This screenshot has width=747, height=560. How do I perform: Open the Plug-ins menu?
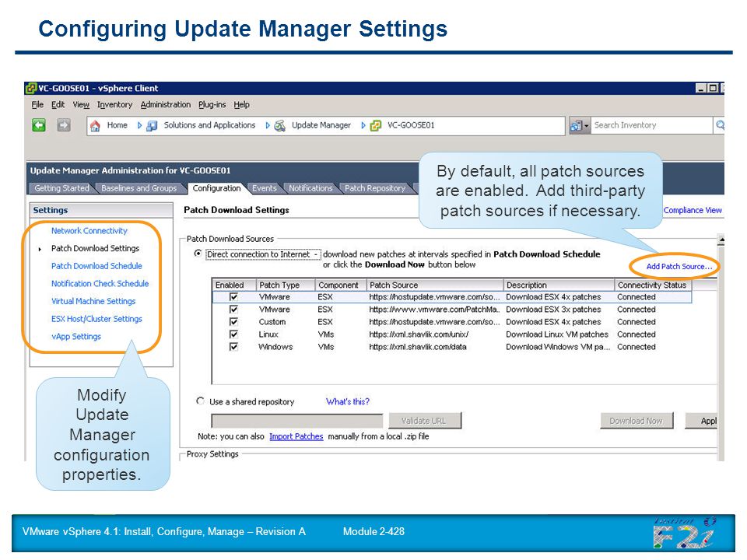pyautogui.click(x=212, y=104)
